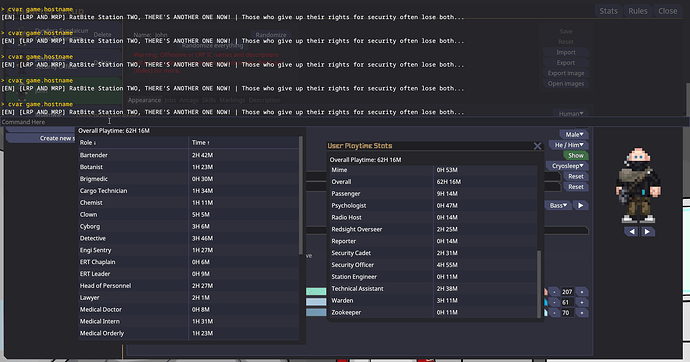Select the Botanist row
690x362 pixels.
pos(188,167)
